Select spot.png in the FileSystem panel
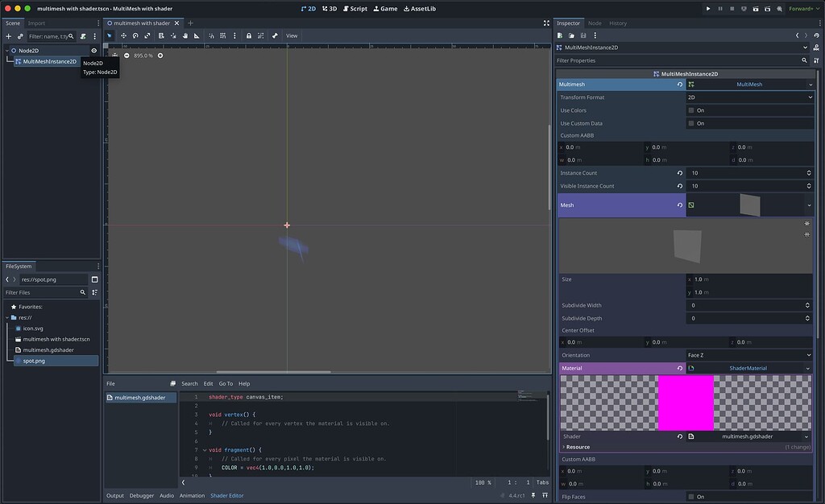The height and width of the screenshot is (504, 825). point(34,360)
